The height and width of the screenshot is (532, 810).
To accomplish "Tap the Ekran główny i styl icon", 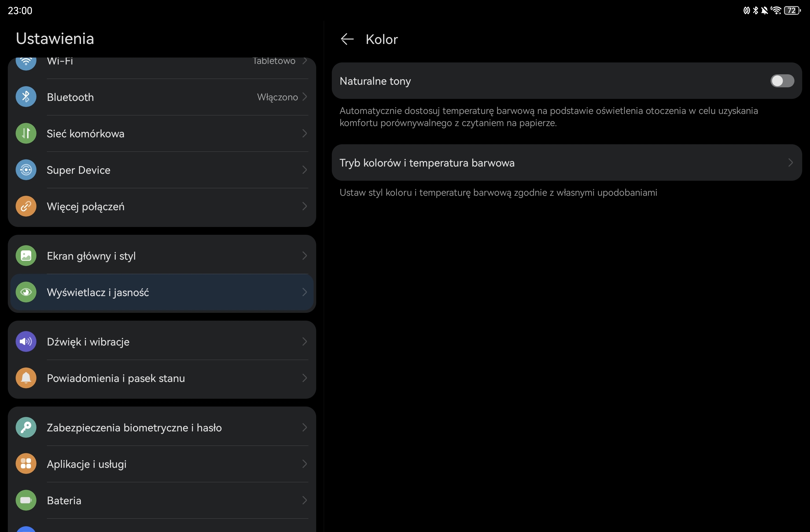I will click(x=26, y=256).
